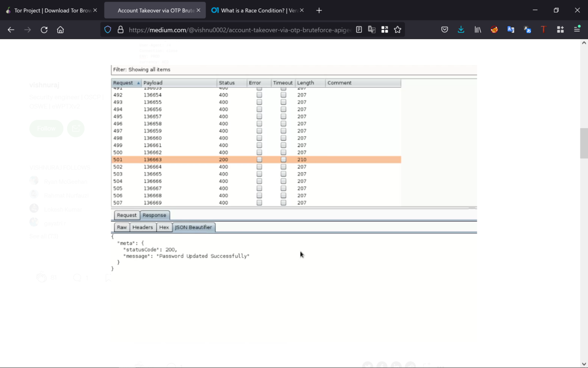Close the Race Condition tab
The width and height of the screenshot is (588, 368).
coord(302,10)
